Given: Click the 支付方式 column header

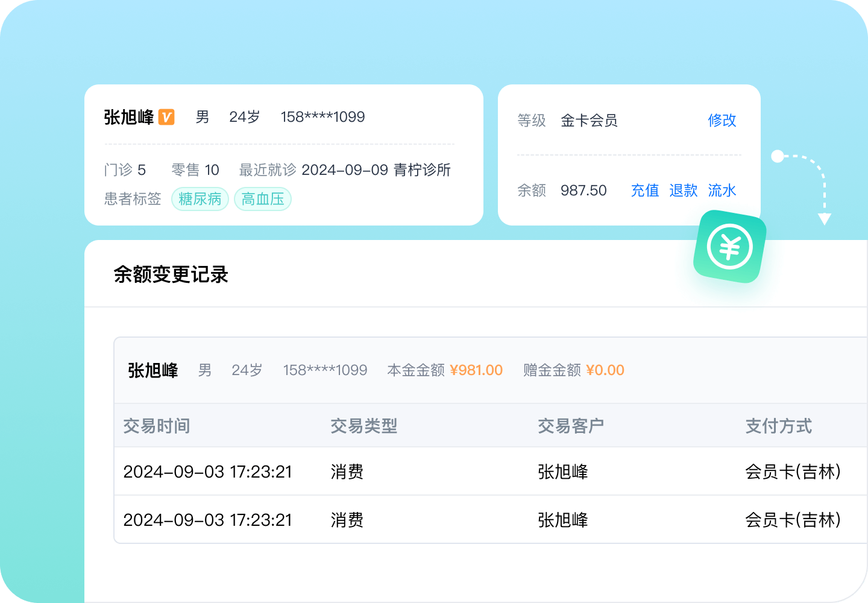Looking at the screenshot, I should [x=778, y=426].
